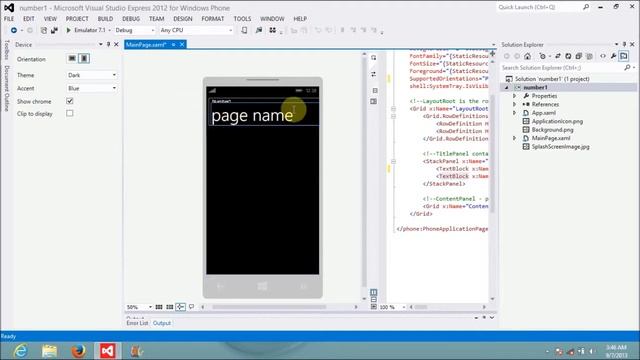Click Sync with Active Document icon
This screenshot has height=360, width=640.
(558, 56)
